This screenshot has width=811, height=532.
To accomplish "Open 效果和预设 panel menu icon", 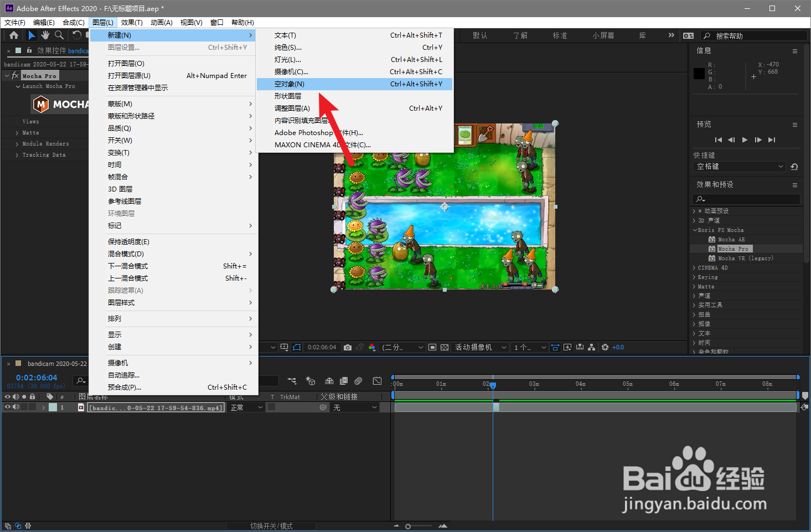I will 795,185.
